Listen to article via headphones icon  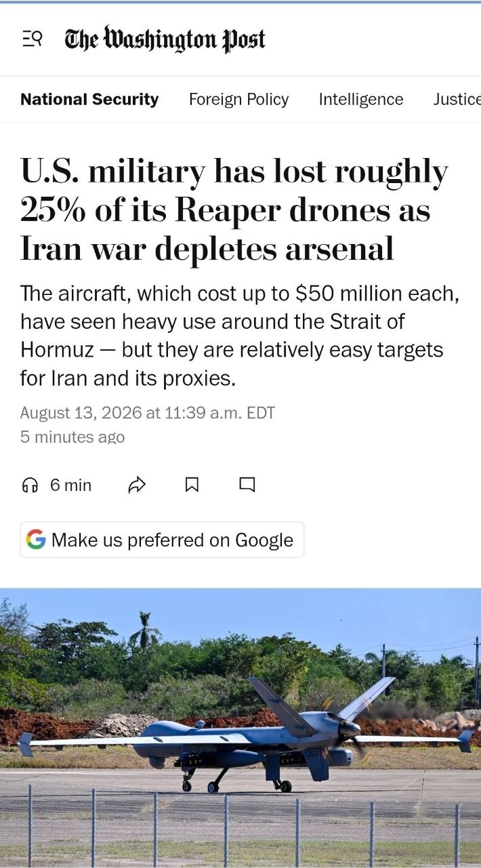pyautogui.click(x=30, y=485)
